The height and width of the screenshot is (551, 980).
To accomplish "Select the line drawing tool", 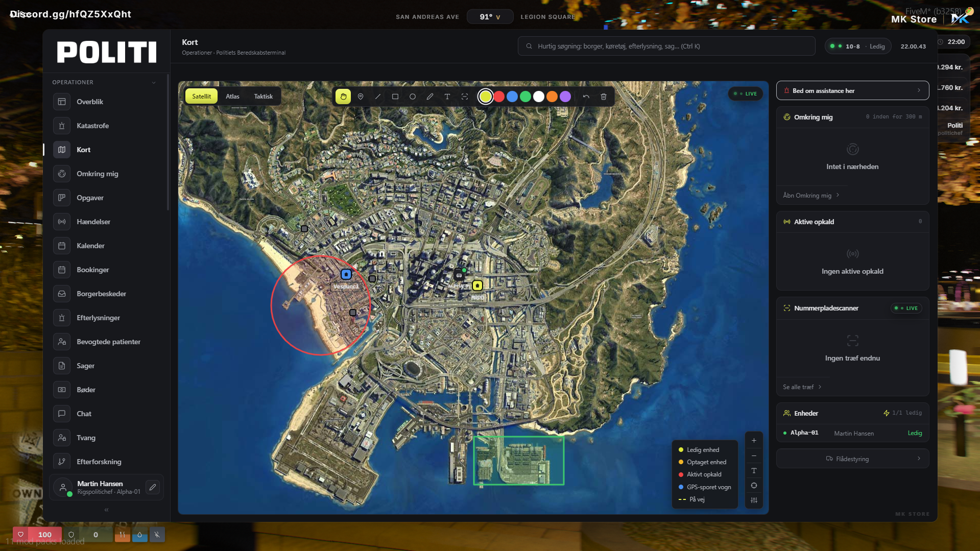I will pyautogui.click(x=378, y=97).
